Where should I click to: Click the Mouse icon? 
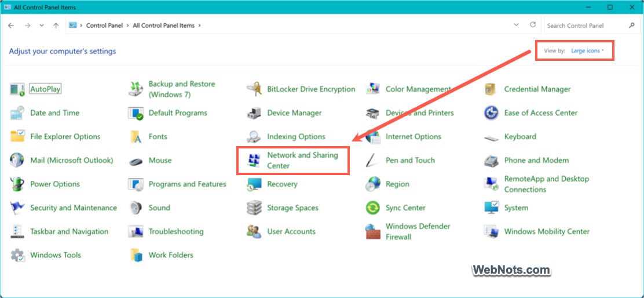tap(136, 161)
